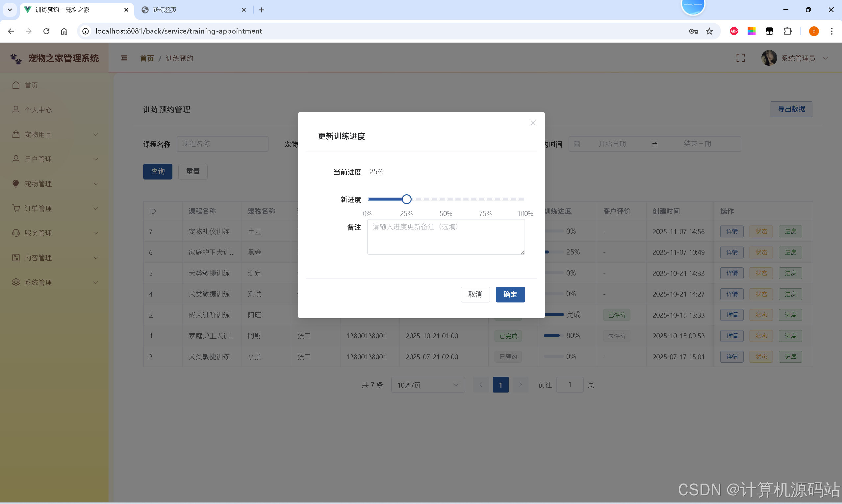Click the fullscreen icon in header

[740, 58]
